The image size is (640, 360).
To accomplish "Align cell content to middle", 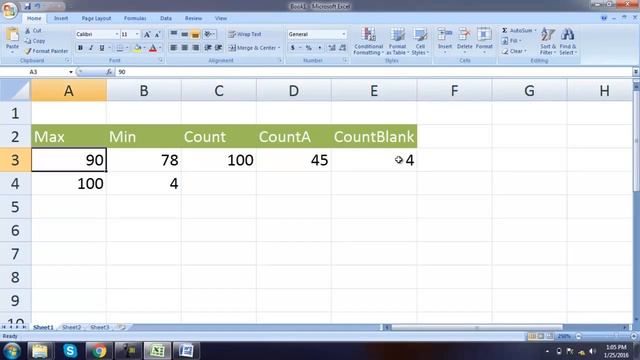I will pos(184,34).
